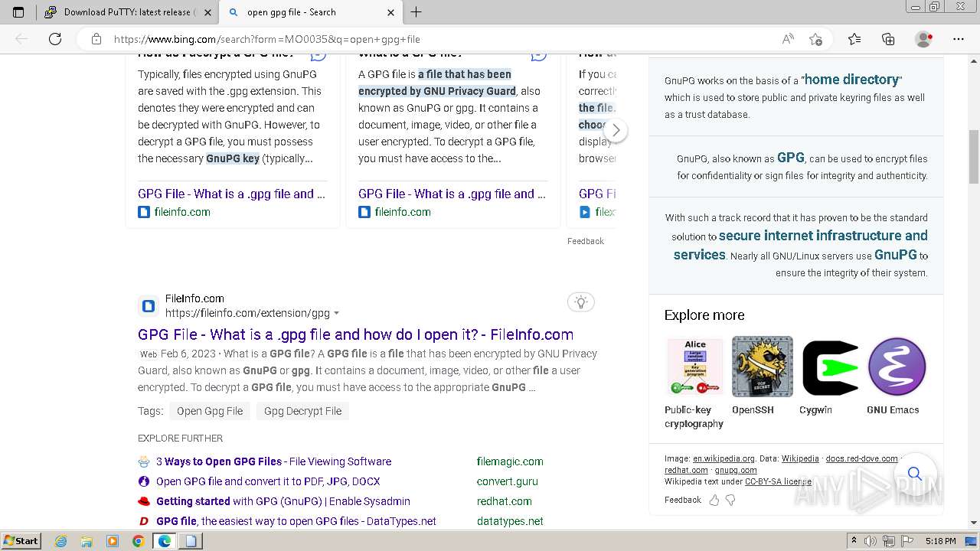Open File Explorer from taskbar

click(x=87, y=541)
